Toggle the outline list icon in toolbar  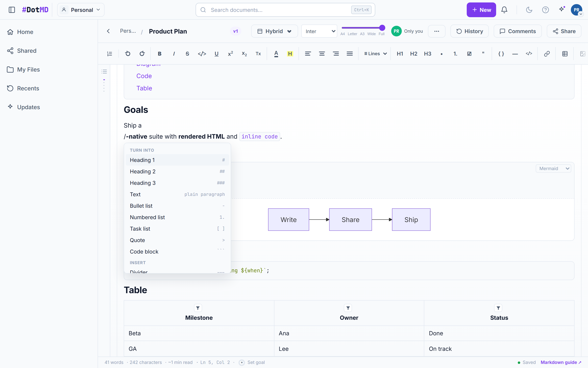[110, 54]
